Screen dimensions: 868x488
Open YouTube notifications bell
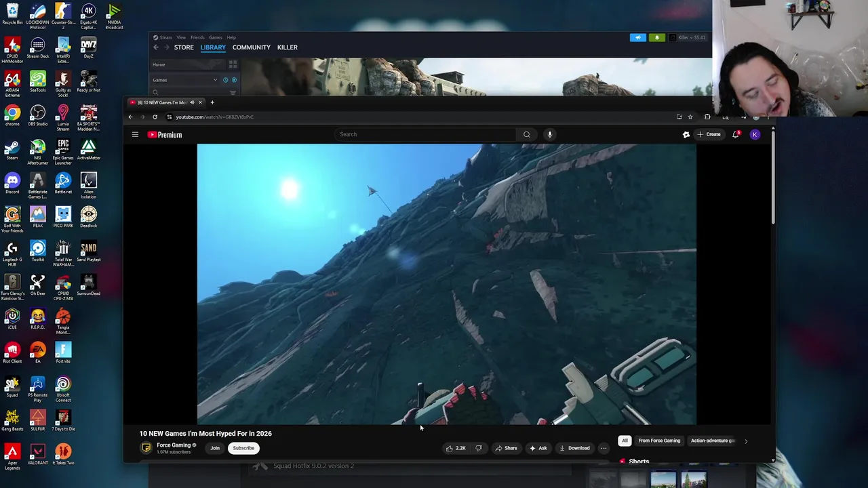(736, 134)
